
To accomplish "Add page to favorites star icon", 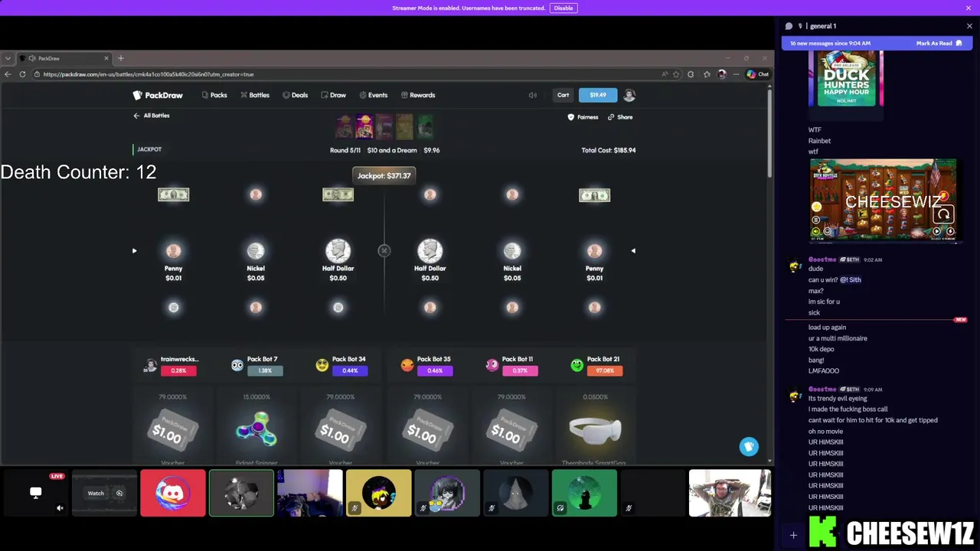I will (x=676, y=74).
